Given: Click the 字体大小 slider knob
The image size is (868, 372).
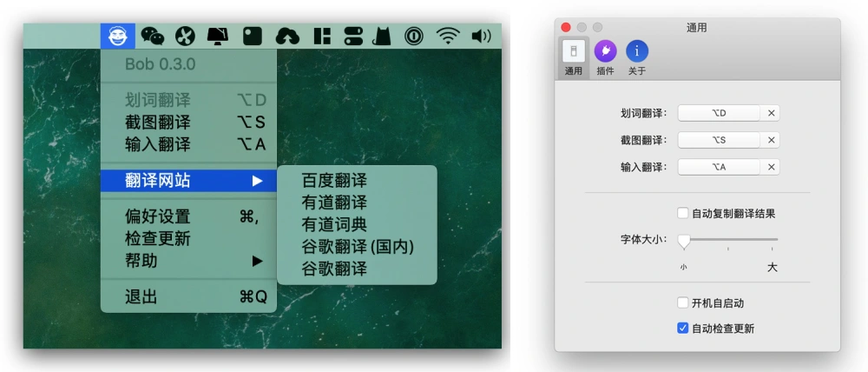Looking at the screenshot, I should pos(684,241).
